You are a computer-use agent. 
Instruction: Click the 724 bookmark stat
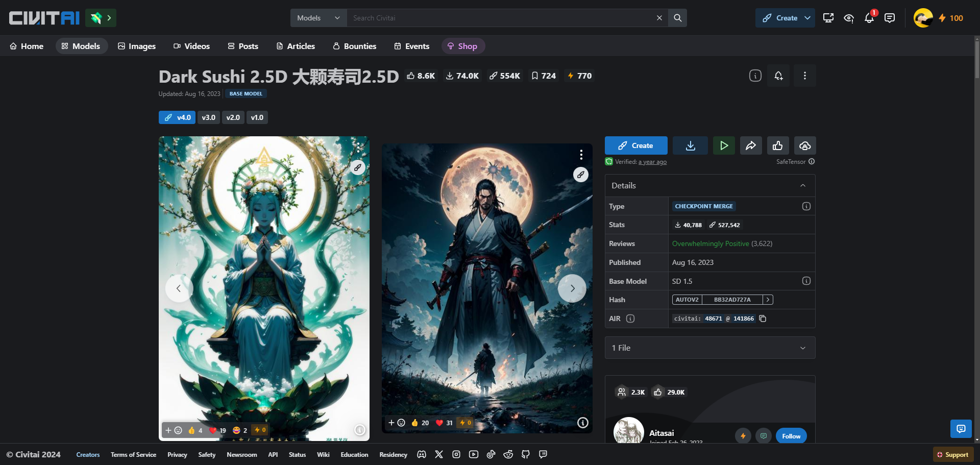pos(544,76)
